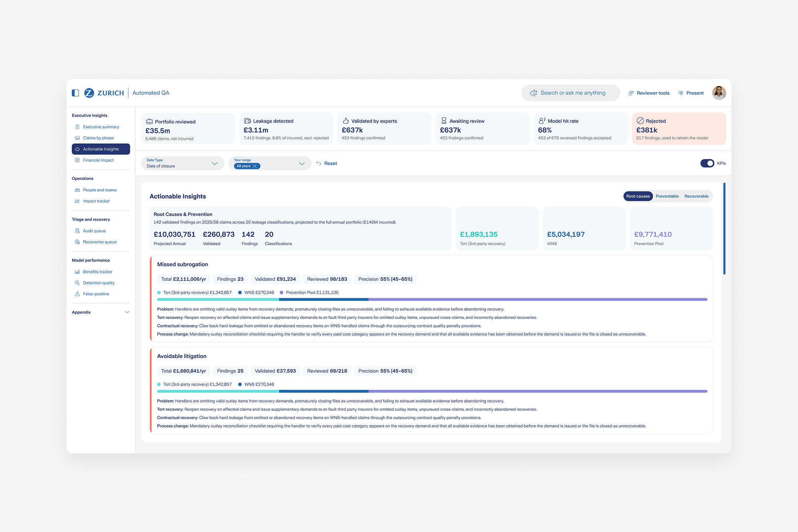The image size is (798, 532).
Task: Open the Year range dropdown
Action: coord(270,163)
